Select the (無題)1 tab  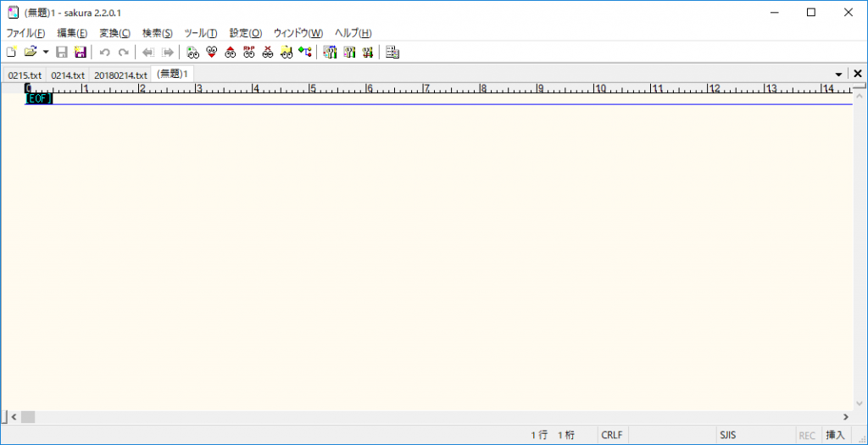coord(172,74)
